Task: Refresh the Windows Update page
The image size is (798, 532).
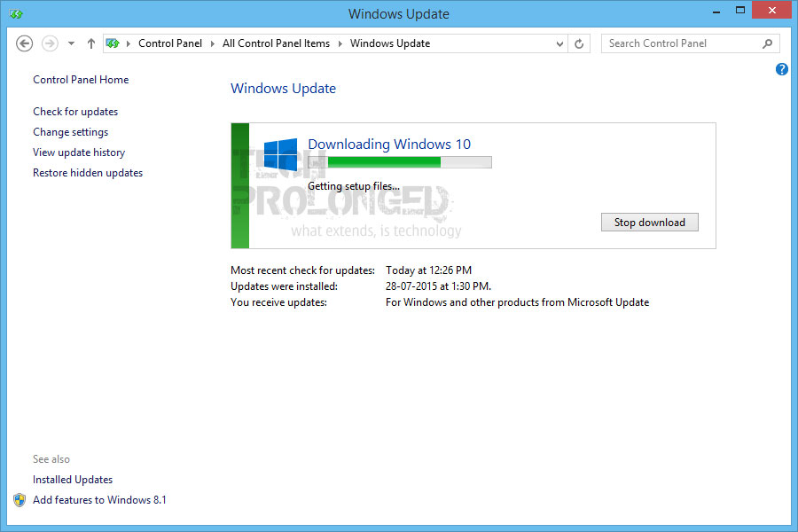Action: (579, 43)
